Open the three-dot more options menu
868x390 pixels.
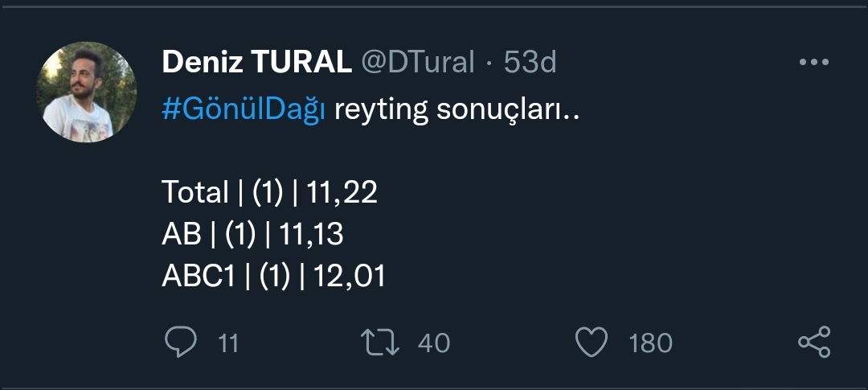[813, 63]
